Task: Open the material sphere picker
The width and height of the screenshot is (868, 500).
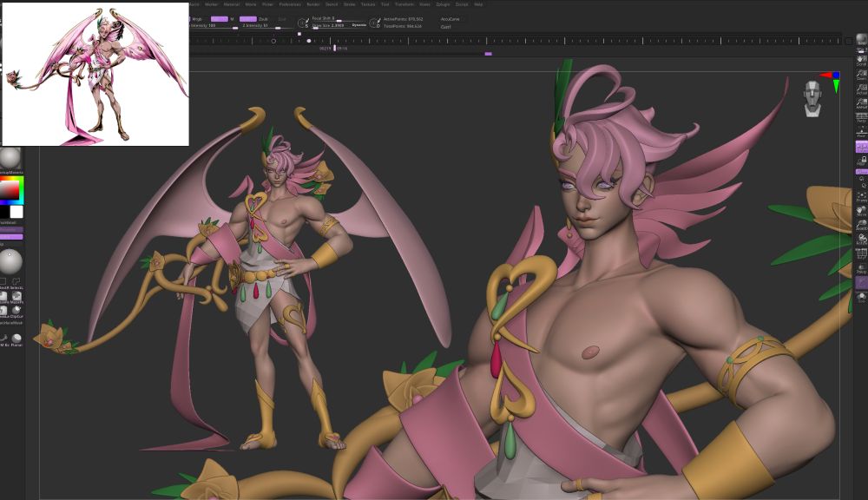Action: (x=10, y=158)
